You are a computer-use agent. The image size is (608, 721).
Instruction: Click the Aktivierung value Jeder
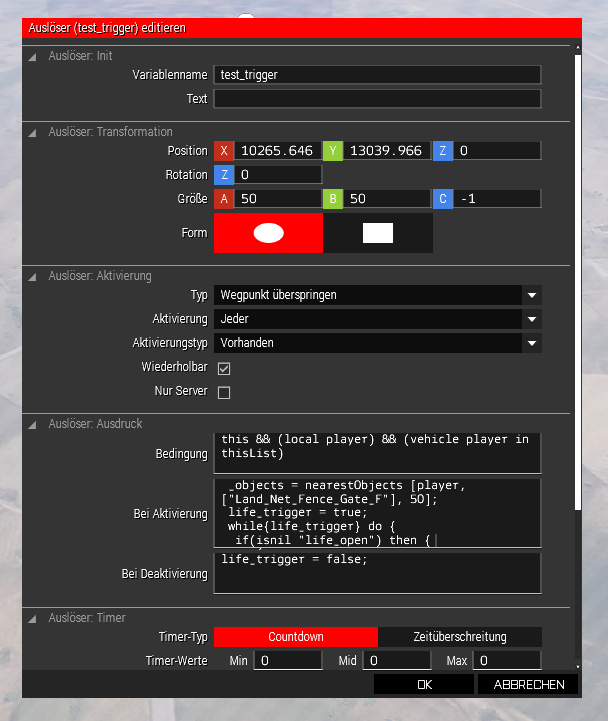(x=235, y=319)
